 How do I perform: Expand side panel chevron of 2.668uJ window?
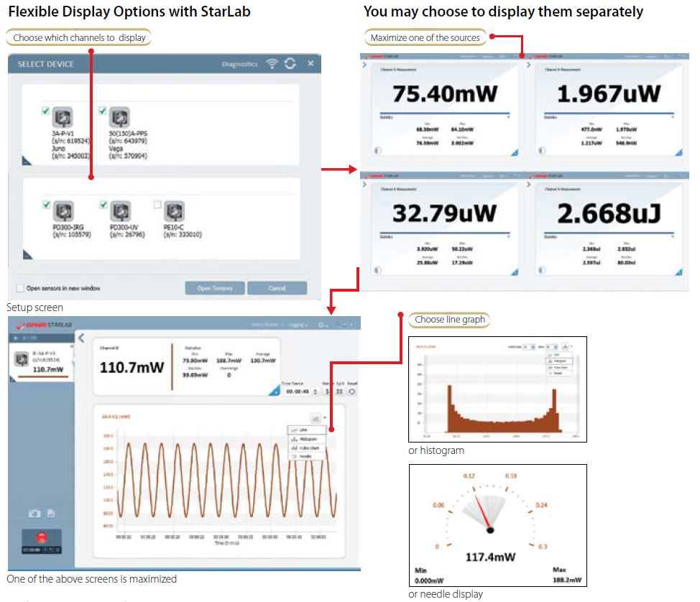coord(528,185)
